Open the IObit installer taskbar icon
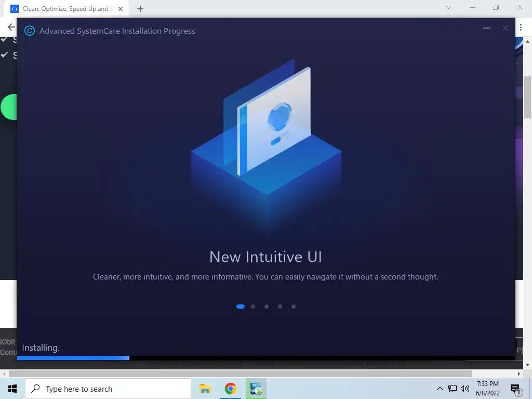Screen dimensions: 532x399 pos(256,389)
